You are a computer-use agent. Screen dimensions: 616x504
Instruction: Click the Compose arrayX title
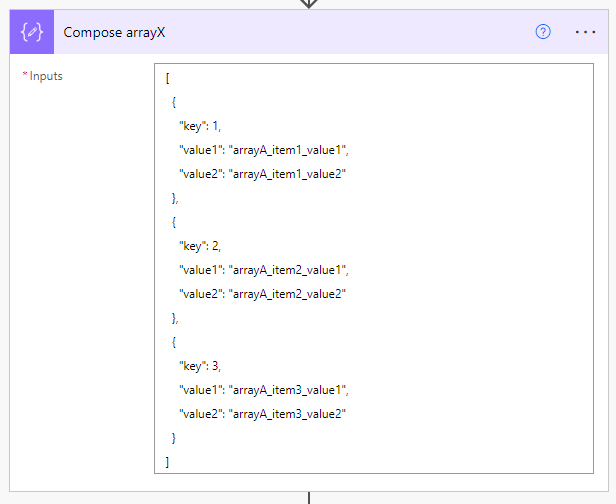(x=114, y=32)
